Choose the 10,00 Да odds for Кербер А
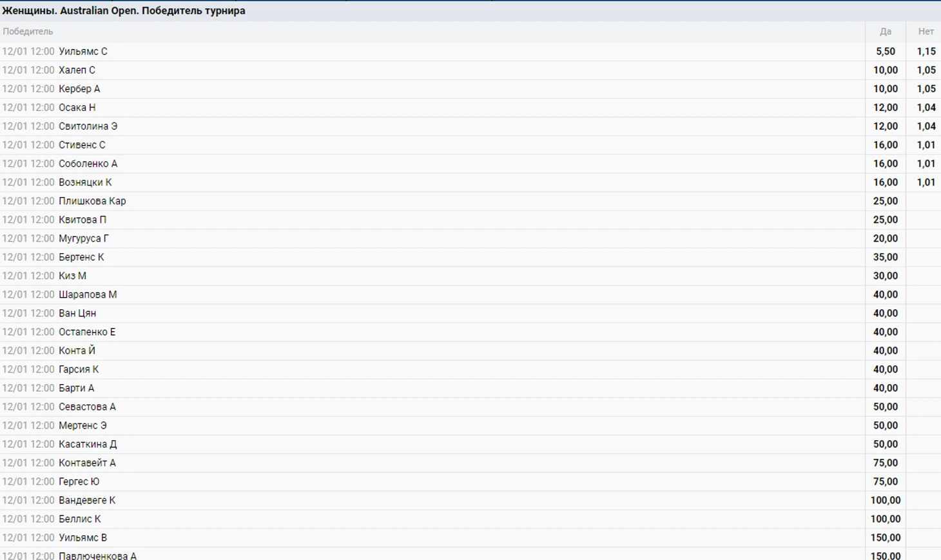The height and width of the screenshot is (560, 941). [885, 89]
